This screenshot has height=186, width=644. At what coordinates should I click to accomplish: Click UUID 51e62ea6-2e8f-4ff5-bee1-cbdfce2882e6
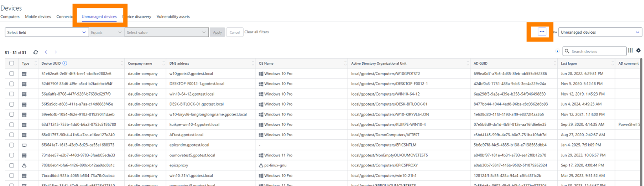[x=77, y=74]
